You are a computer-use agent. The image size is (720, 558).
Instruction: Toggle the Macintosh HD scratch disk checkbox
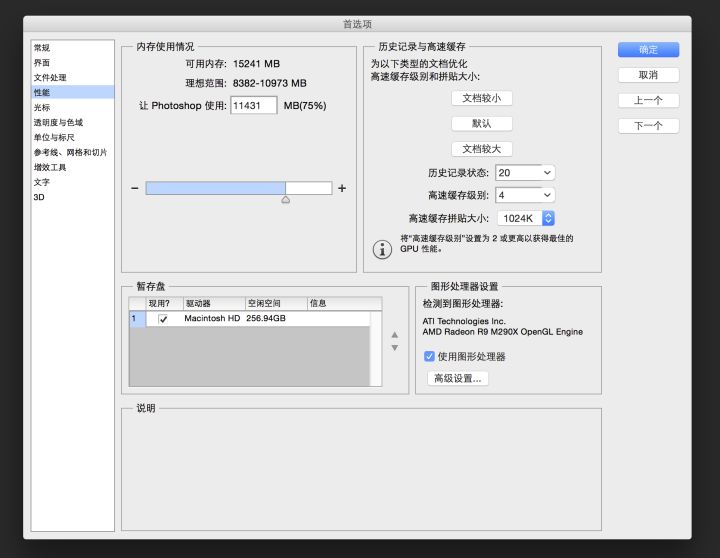coord(163,319)
